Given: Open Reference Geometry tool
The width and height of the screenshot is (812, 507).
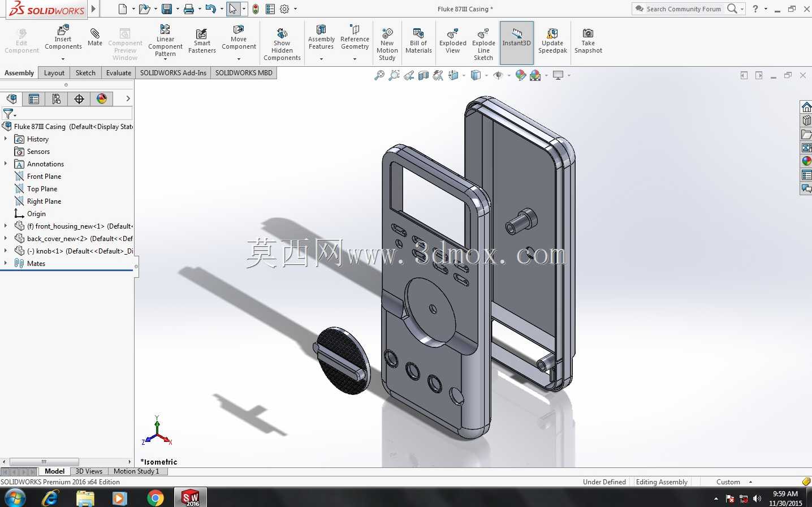Looking at the screenshot, I should (355, 37).
